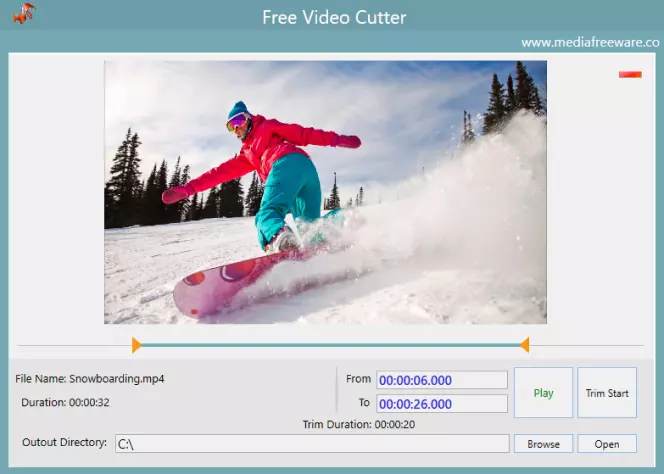Open the output folder
Screen dimensions: 664x474
pyautogui.click(x=607, y=444)
